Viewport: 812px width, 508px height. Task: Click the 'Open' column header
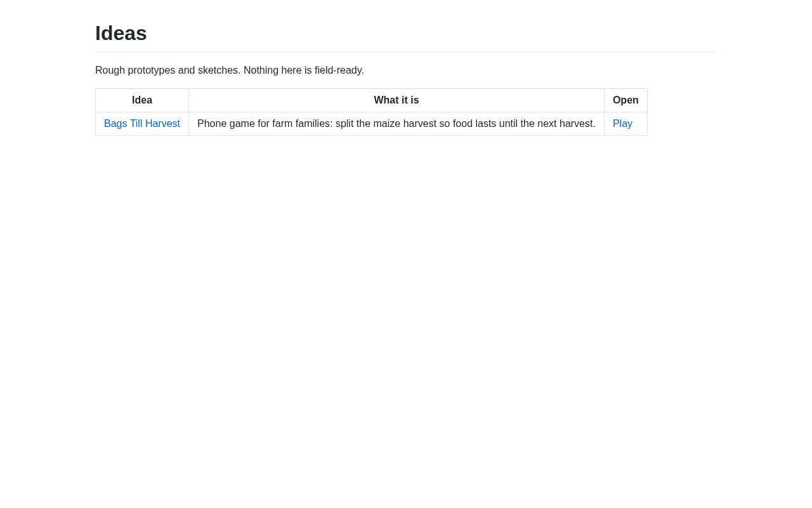625,100
